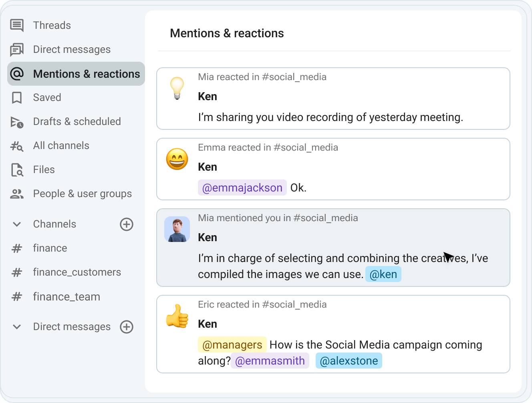Click the Threads speech-bubble icon

(17, 25)
